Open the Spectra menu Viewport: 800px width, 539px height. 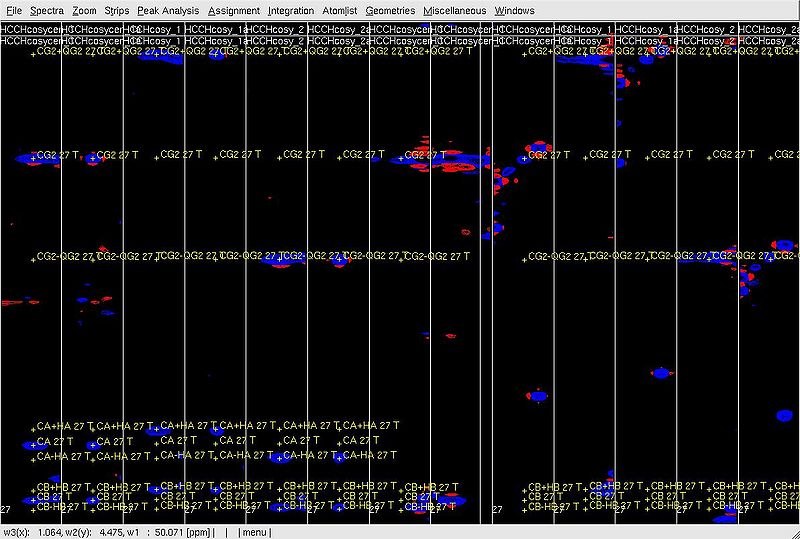pyautogui.click(x=47, y=10)
